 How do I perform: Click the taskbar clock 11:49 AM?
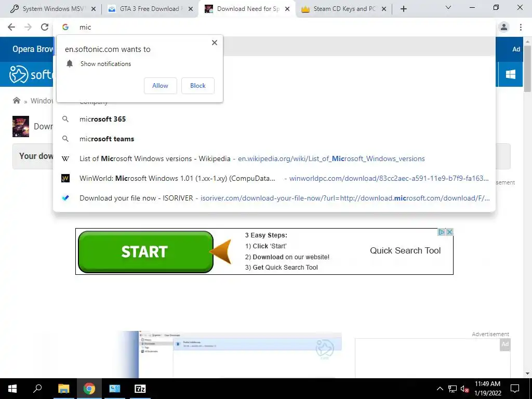(487, 389)
